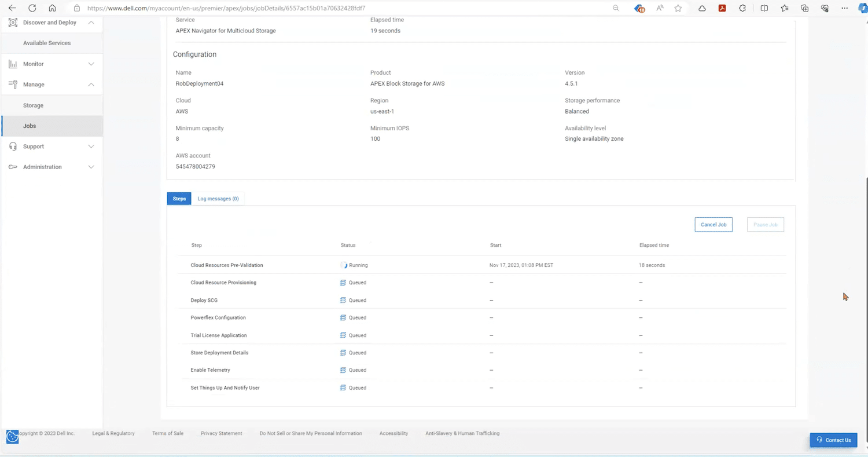Open Available Services in the sidebar
This screenshot has height=457, width=868.
pos(47,43)
